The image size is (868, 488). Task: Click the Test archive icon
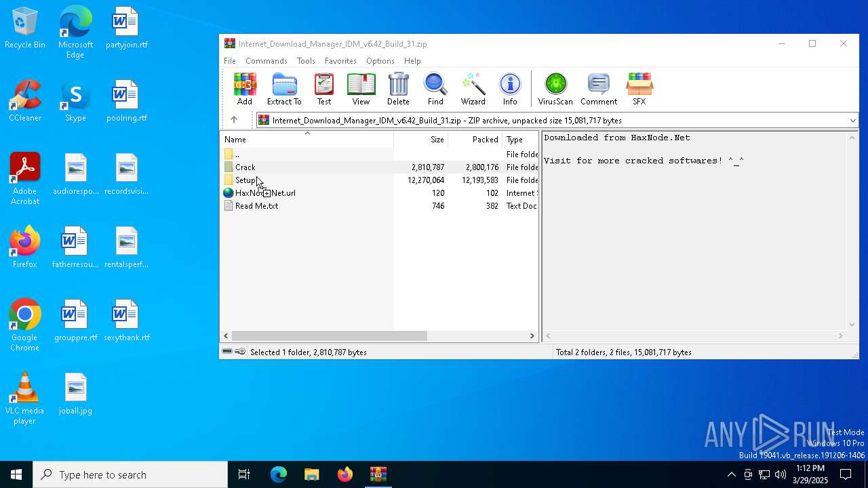(324, 89)
